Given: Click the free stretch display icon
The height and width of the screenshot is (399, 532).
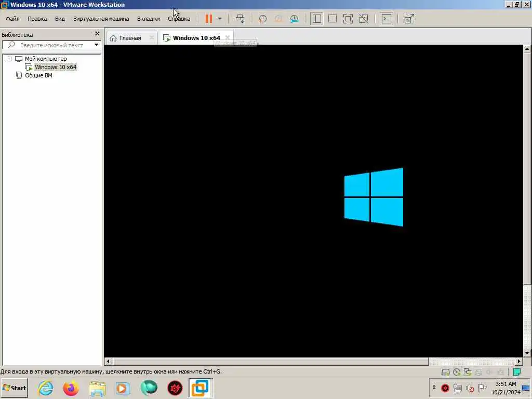Looking at the screenshot, I should coord(409,19).
